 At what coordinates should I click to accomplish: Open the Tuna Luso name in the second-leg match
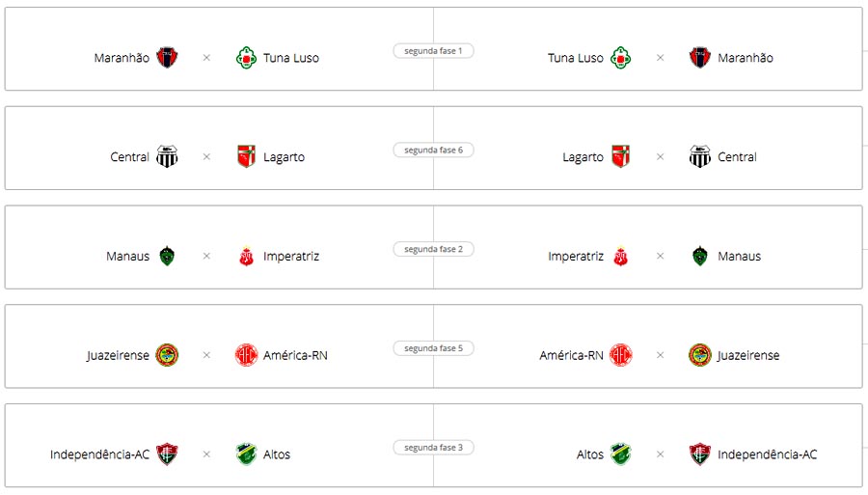point(575,58)
